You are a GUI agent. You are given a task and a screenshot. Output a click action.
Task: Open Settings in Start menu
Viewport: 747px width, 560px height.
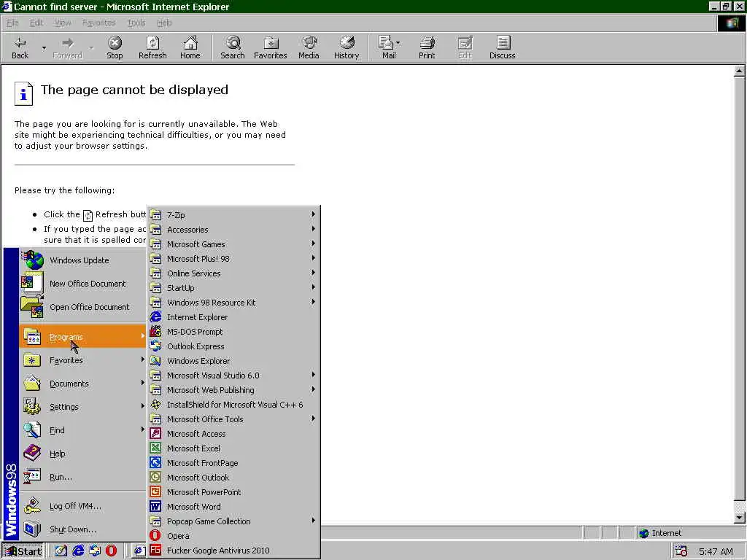pyautogui.click(x=82, y=407)
